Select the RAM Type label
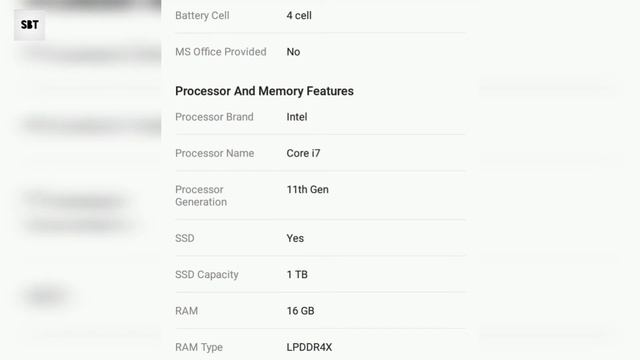 199,347
